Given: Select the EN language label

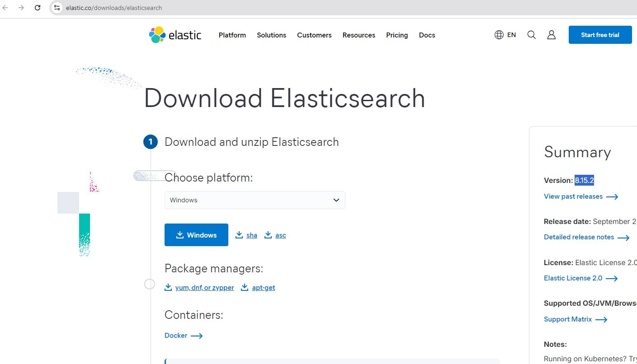Looking at the screenshot, I should (511, 35).
